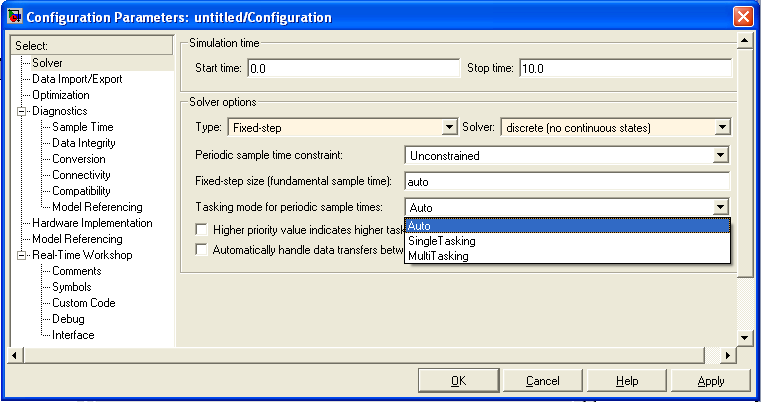The image size is (761, 402).
Task: Click the vertical scrollbar down arrow
Action: coord(743,338)
